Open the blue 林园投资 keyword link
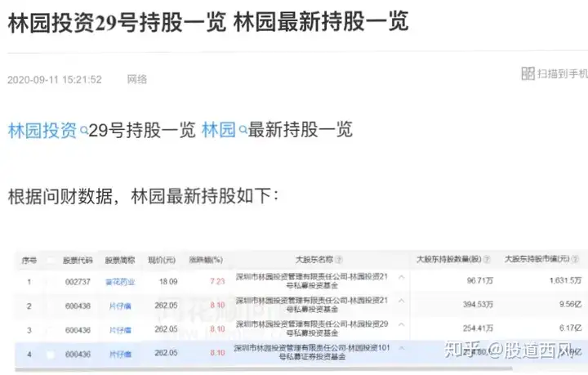This screenshot has height=375, width=588. 42,131
